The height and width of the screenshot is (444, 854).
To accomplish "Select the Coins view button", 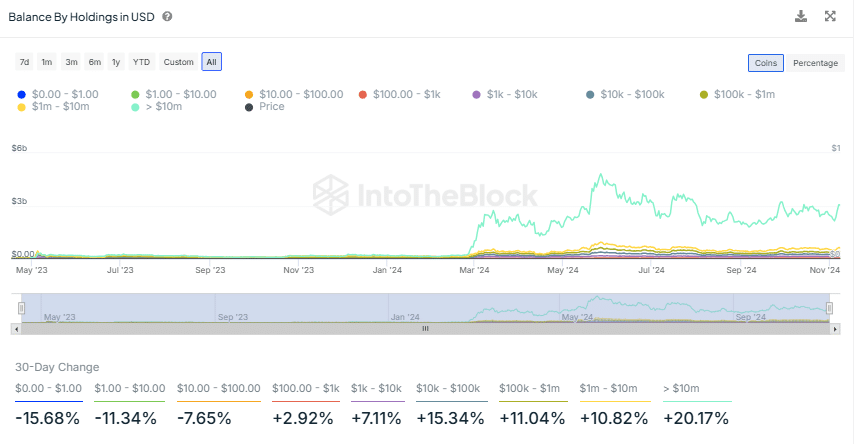I will coord(766,63).
